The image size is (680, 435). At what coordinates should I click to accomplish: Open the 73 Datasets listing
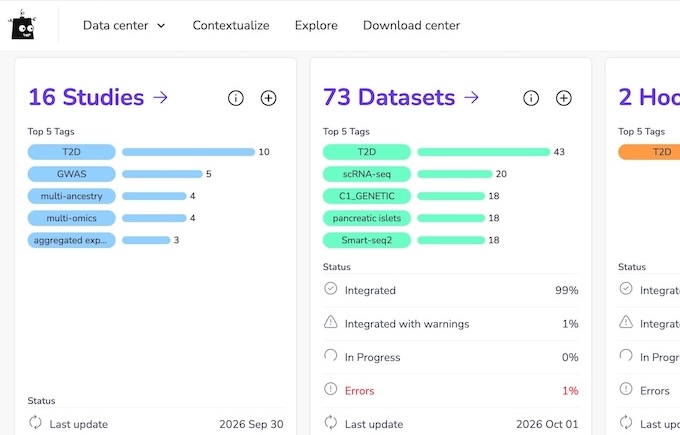point(401,97)
